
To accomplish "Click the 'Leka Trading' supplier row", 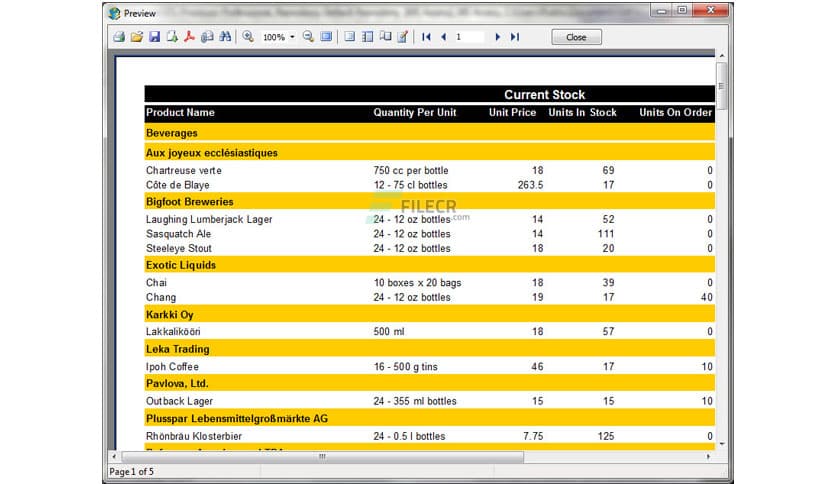I will click(x=429, y=349).
